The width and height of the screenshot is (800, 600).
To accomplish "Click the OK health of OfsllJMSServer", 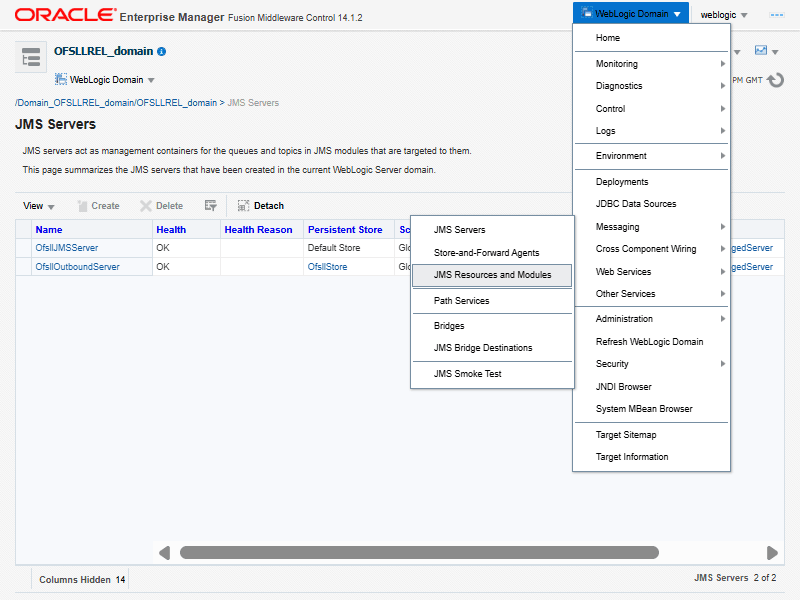I will (x=163, y=248).
